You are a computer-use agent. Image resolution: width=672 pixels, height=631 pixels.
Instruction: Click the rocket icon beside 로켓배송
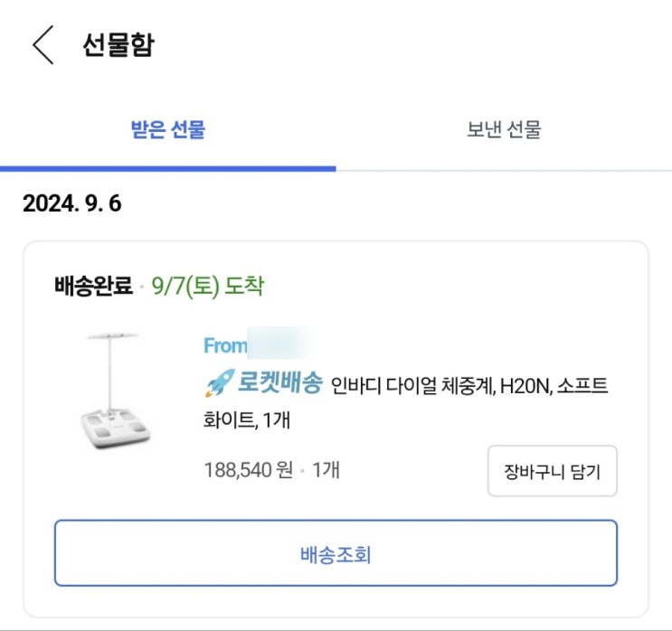tap(218, 385)
